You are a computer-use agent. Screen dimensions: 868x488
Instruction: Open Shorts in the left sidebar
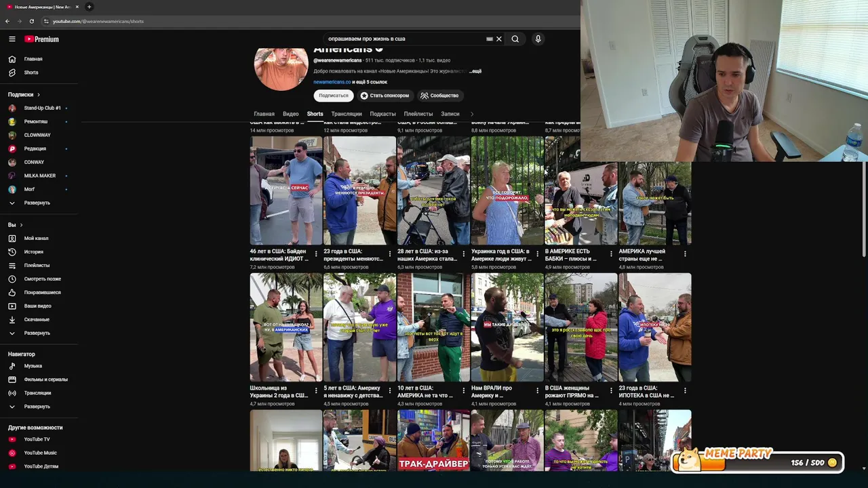[31, 73]
